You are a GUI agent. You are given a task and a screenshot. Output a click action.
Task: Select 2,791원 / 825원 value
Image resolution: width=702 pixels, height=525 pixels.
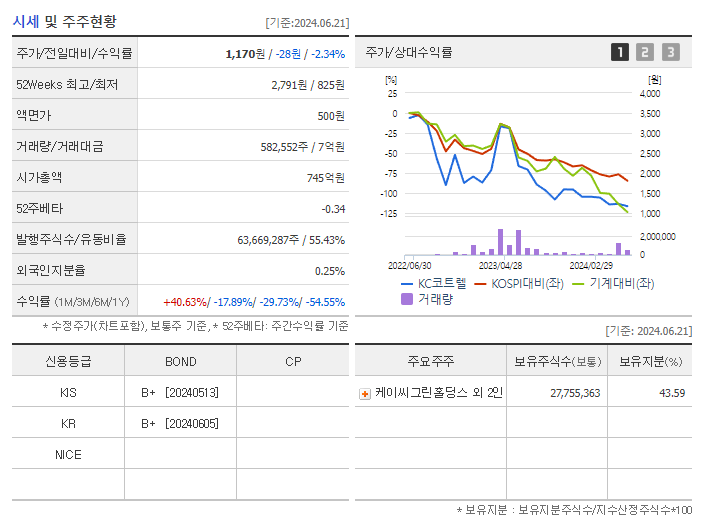click(x=308, y=85)
